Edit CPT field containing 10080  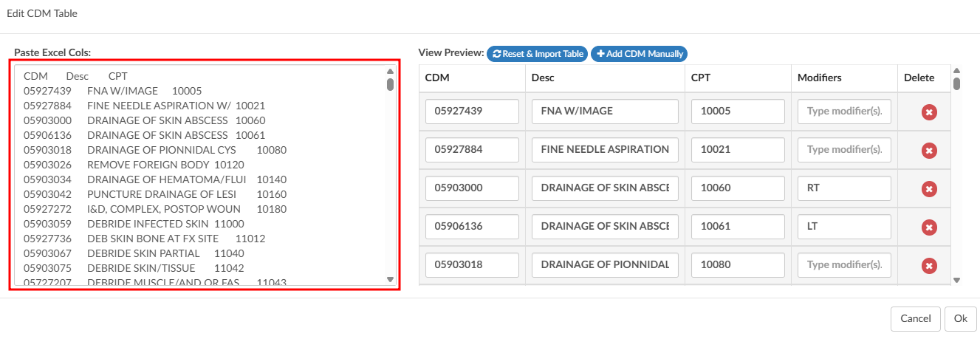pos(738,265)
